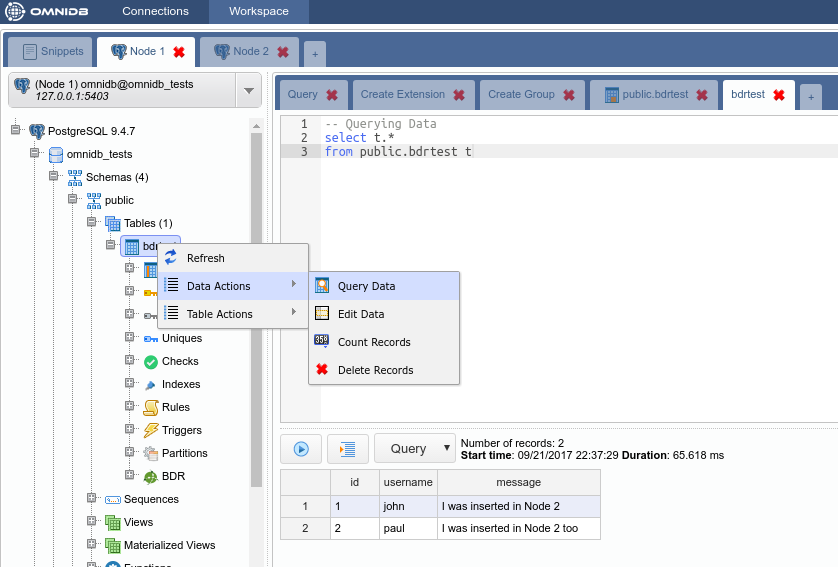This screenshot has width=838, height=567.
Task: Open the Table Actions submenu
Action: point(220,314)
